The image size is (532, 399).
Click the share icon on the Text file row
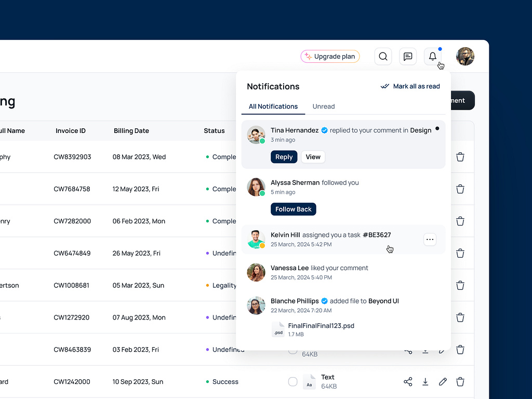coord(408,382)
